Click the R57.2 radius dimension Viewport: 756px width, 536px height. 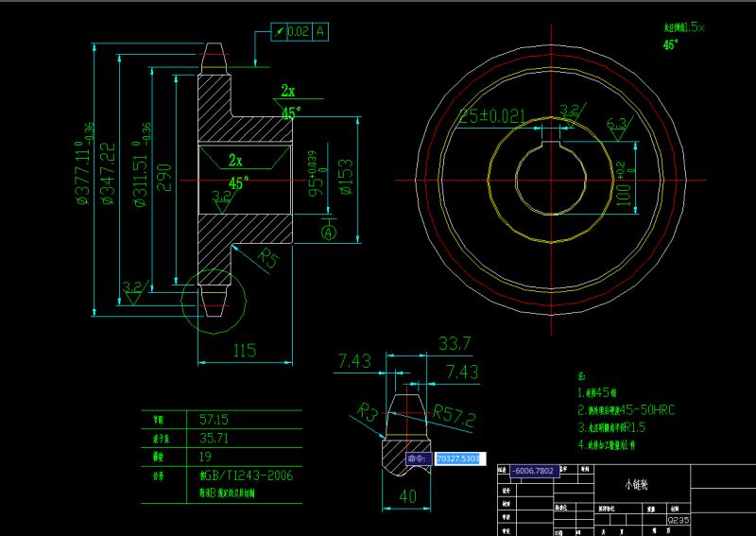pos(455,414)
